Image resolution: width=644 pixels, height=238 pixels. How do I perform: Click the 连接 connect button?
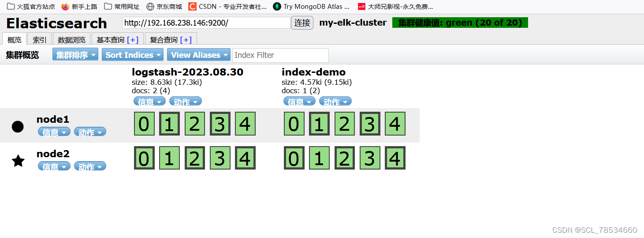[302, 23]
